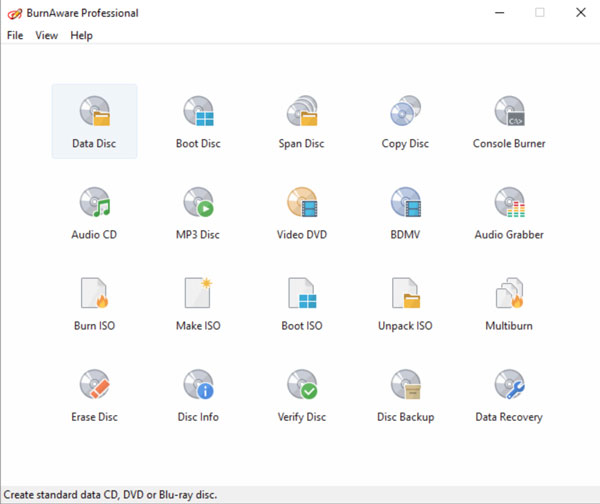Open the File menu

[x=15, y=36]
